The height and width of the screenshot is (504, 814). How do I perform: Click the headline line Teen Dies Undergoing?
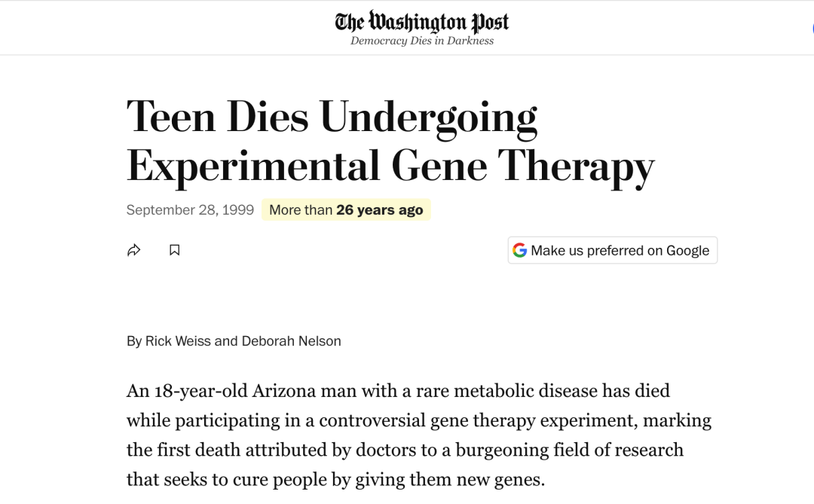(332, 118)
